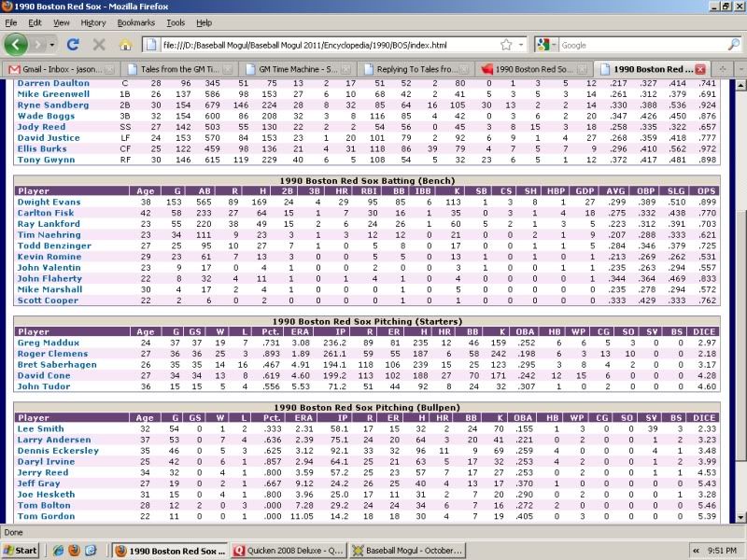The width and height of the screenshot is (747, 560).
Task: Open Tony Gwynn player link
Action: point(46,160)
